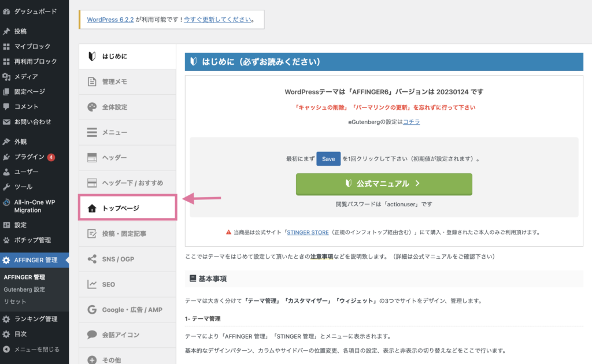Screen dimensions: 592x364
Task: Click the マイブロック grid icon
Action: (x=6, y=46)
